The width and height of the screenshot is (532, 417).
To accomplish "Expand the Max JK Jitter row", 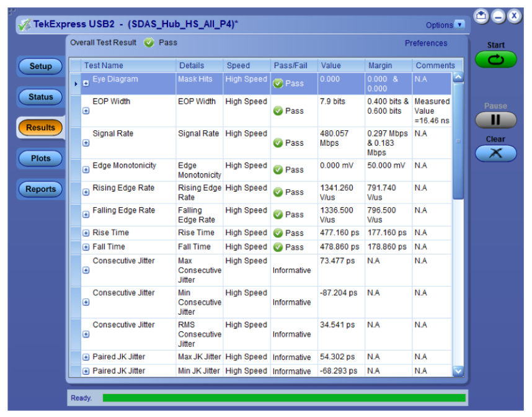I will (86, 357).
